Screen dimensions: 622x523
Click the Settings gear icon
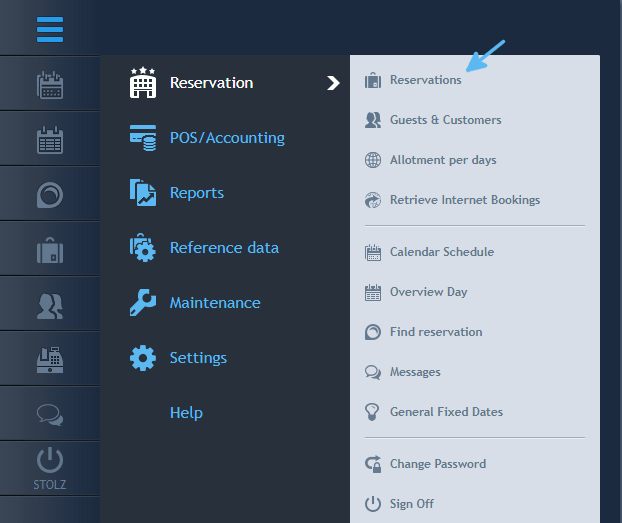(x=143, y=358)
